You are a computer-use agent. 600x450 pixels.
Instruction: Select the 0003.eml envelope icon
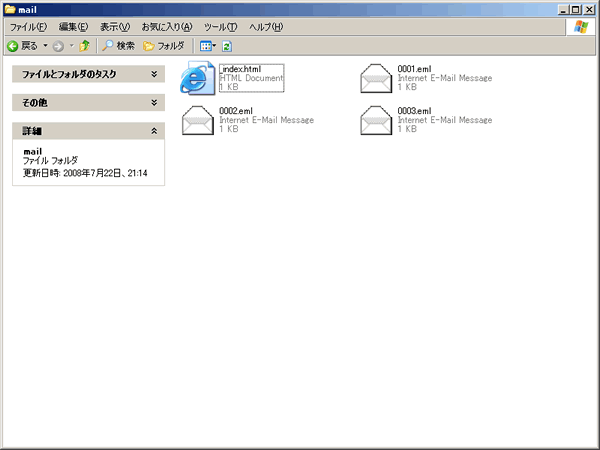pyautogui.click(x=376, y=120)
